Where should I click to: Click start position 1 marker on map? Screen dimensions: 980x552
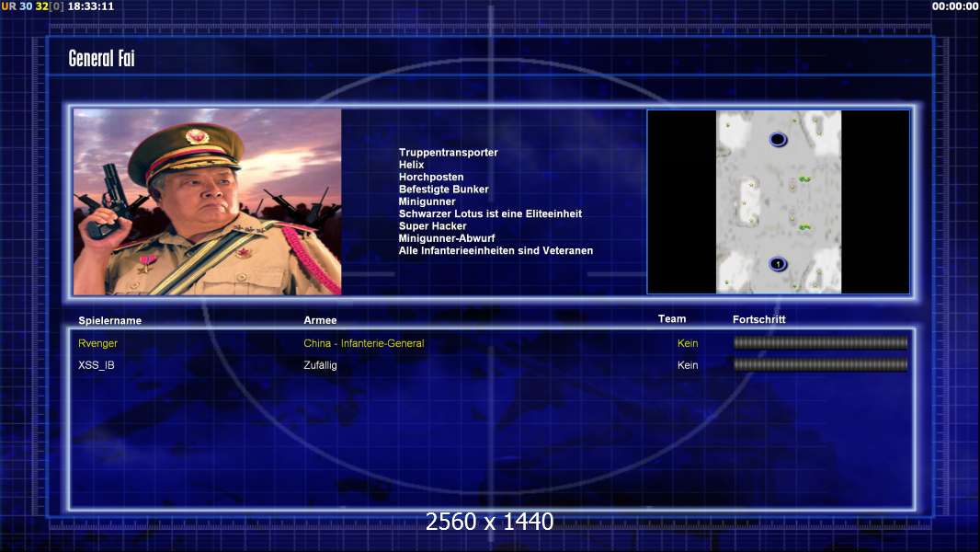(x=778, y=265)
